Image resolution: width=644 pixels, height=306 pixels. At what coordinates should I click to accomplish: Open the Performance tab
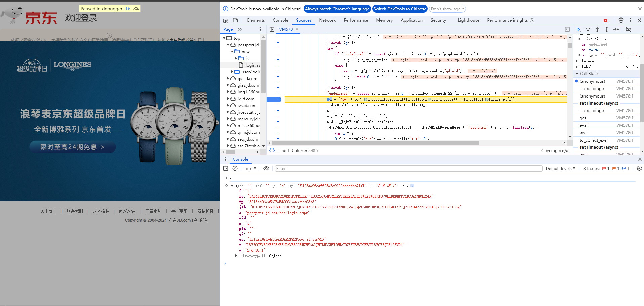tap(356, 20)
